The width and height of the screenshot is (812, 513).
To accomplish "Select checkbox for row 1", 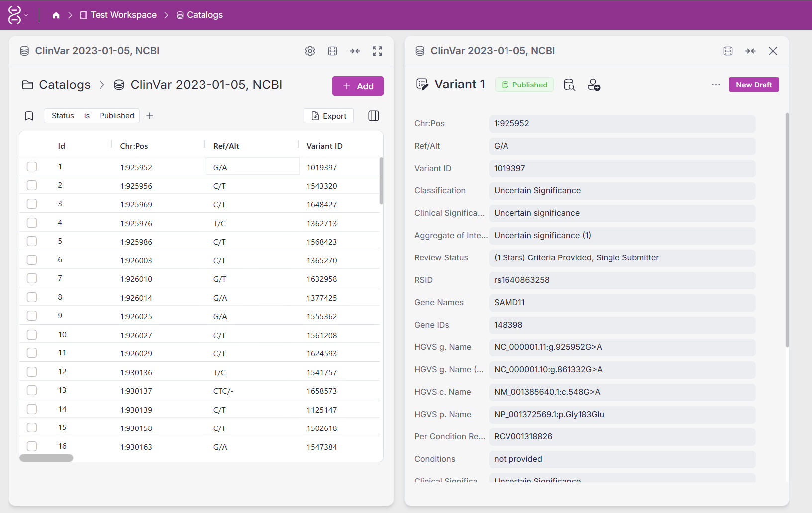I will coord(32,167).
